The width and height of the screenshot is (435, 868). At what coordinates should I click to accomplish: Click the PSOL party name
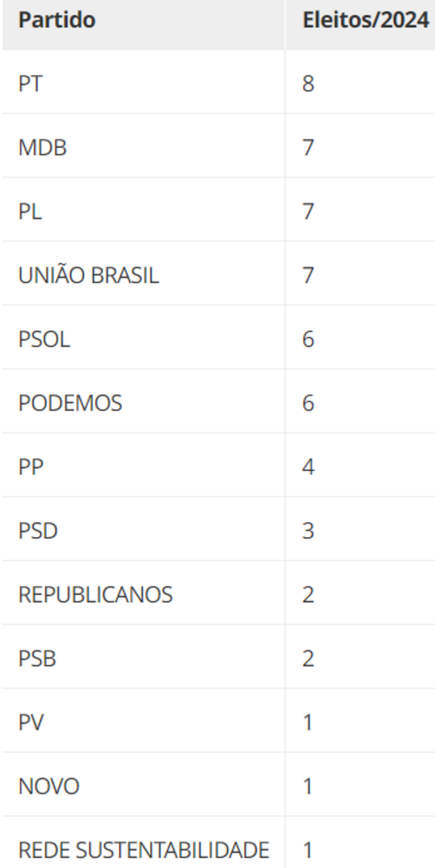point(44,339)
